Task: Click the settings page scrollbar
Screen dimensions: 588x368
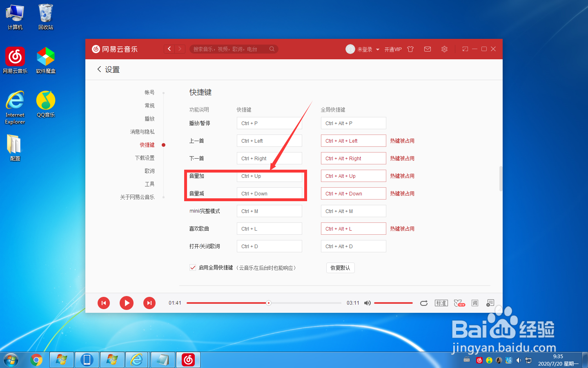Action: (501, 179)
